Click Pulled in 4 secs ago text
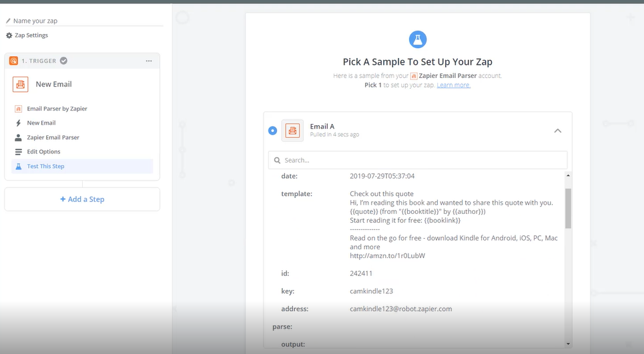Image resolution: width=644 pixels, height=354 pixels. click(334, 135)
